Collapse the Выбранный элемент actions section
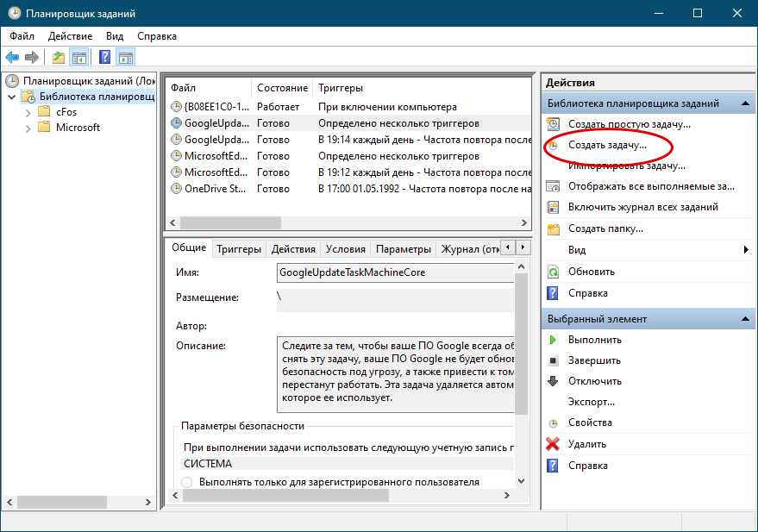Viewport: 758px width, 532px height. pyautogui.click(x=745, y=319)
